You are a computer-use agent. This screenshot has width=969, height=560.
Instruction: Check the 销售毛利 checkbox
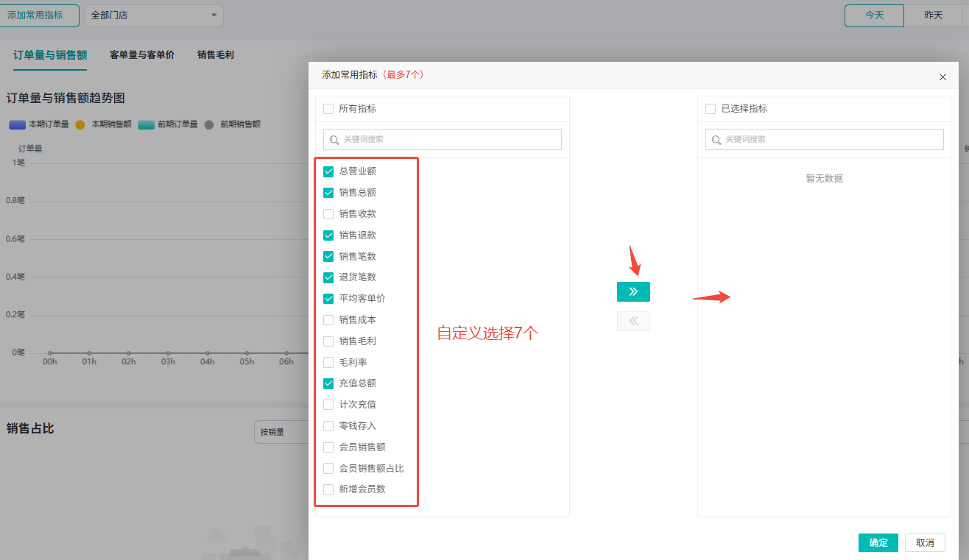(x=328, y=341)
